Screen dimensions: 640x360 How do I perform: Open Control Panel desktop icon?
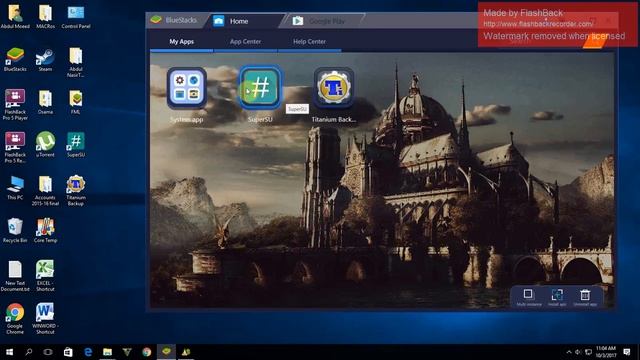(76, 16)
